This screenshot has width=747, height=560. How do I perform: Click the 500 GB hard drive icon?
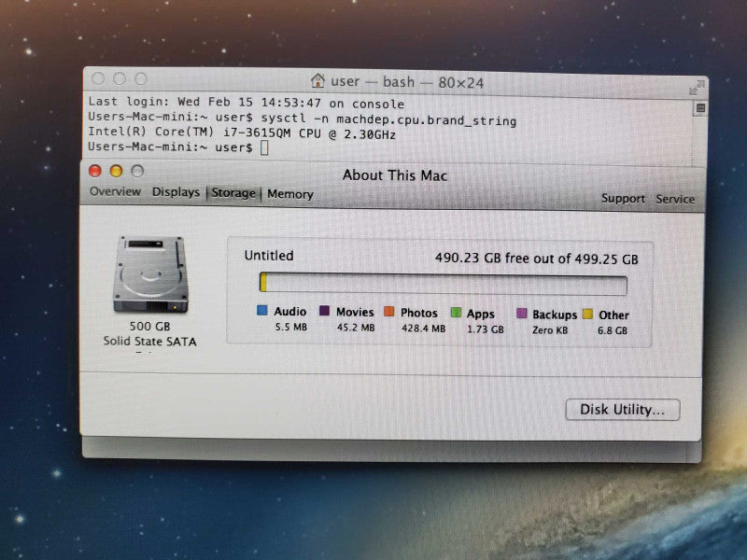pyautogui.click(x=150, y=274)
